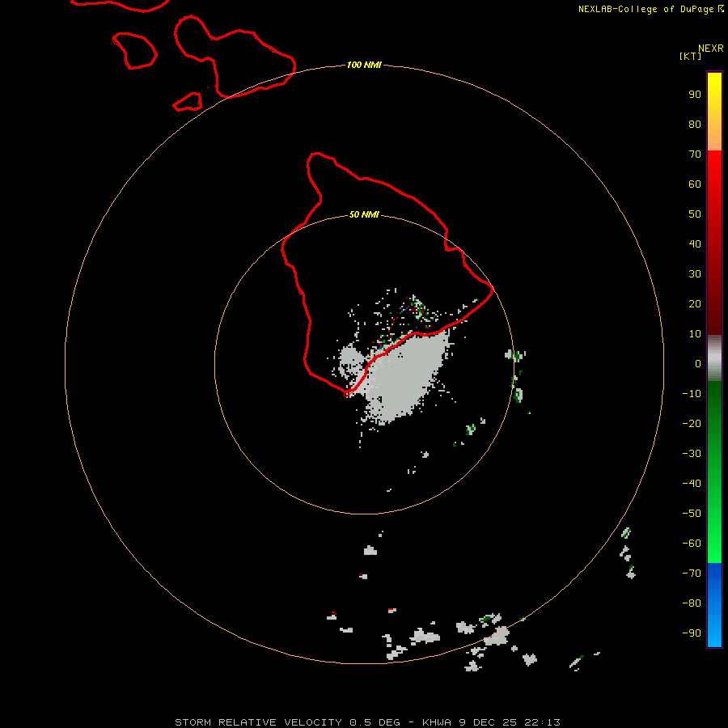Click the 10 tick label on the scale
The image size is (728, 728).
pyautogui.click(x=695, y=334)
